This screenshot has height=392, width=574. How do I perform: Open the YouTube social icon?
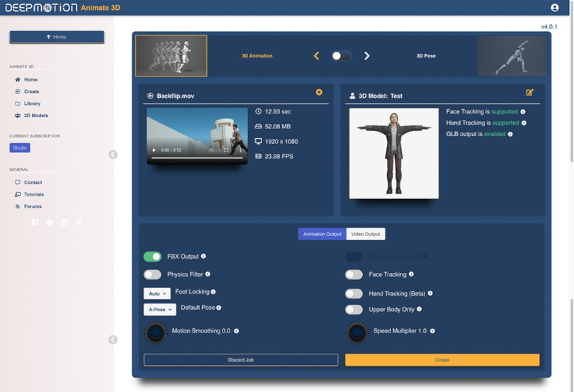pos(50,223)
